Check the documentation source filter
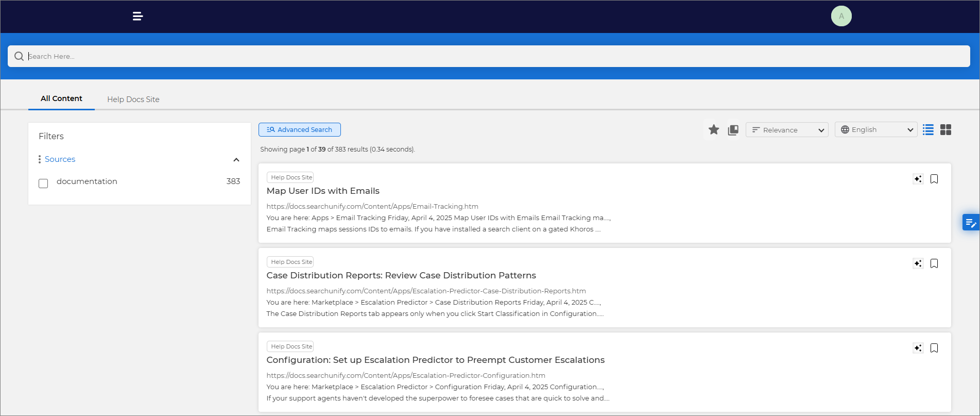Image resolution: width=980 pixels, height=416 pixels. click(x=43, y=184)
